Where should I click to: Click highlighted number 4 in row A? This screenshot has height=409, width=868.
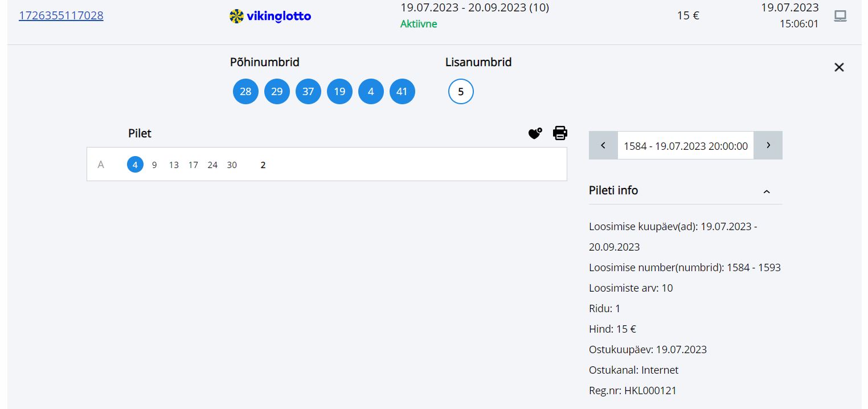[135, 165]
